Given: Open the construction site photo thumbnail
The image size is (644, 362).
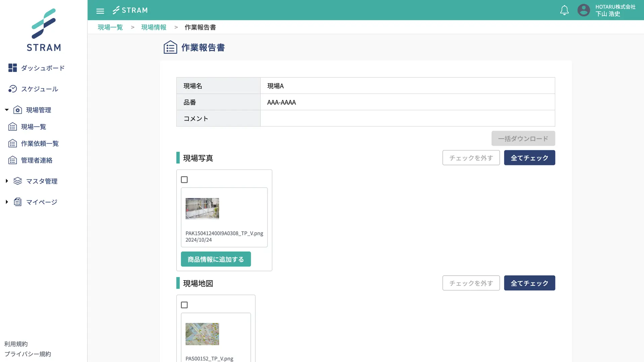Looking at the screenshot, I should click(x=202, y=208).
